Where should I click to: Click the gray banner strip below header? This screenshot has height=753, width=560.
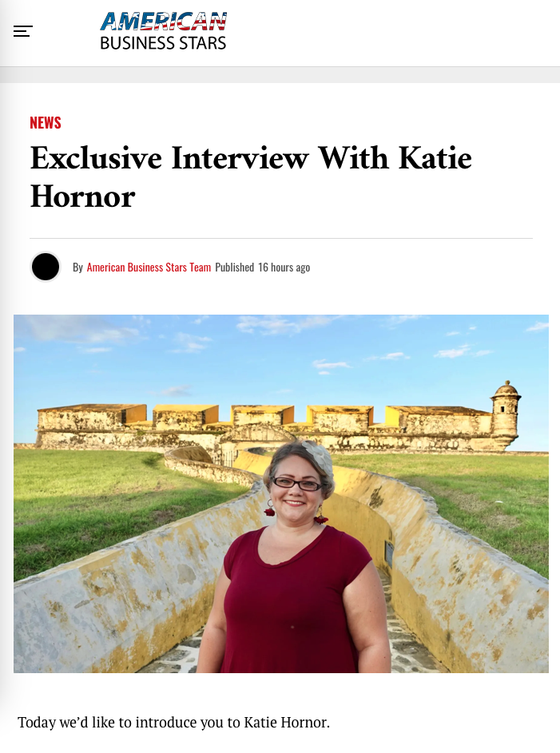[x=280, y=75]
